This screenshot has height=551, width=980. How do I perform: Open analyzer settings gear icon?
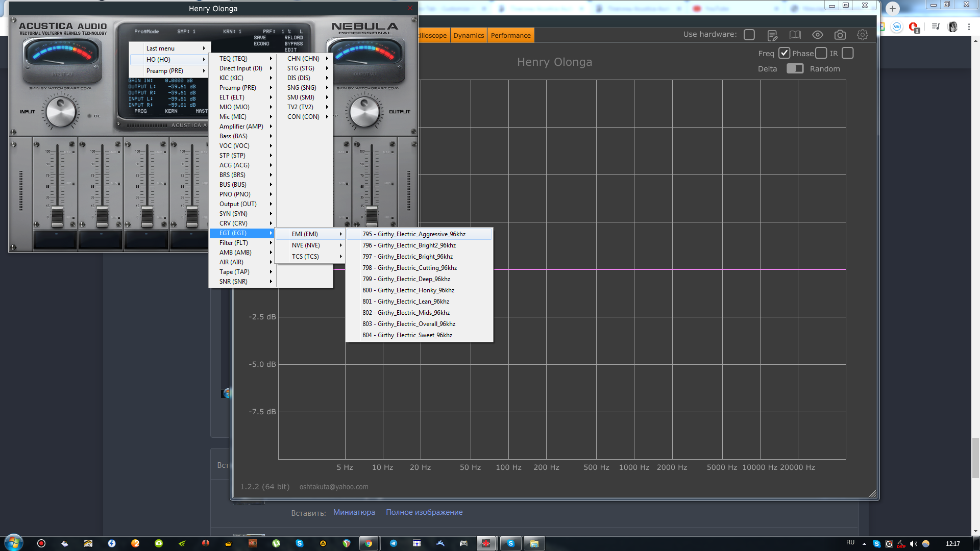(862, 35)
